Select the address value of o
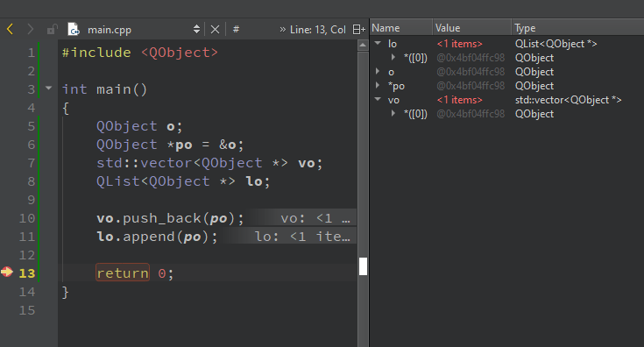The height and width of the screenshot is (347, 644). (471, 72)
